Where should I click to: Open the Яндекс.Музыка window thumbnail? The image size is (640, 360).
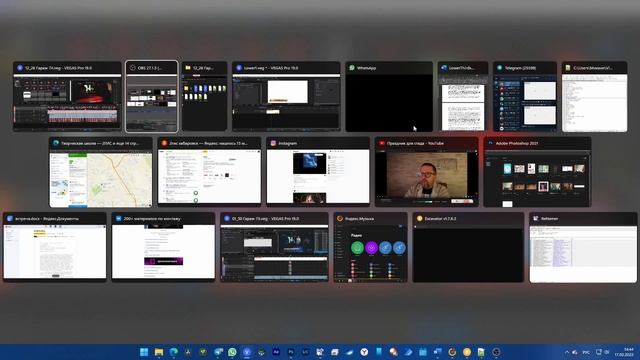click(x=371, y=247)
